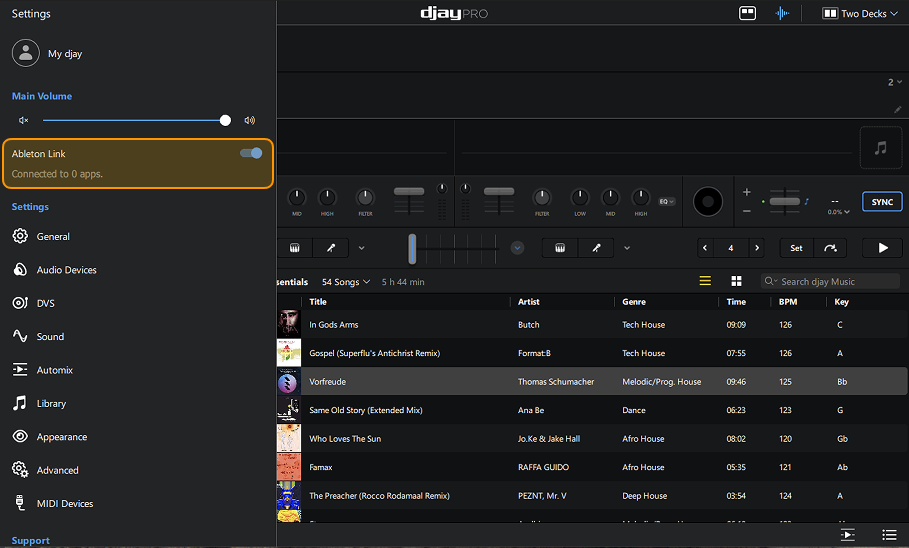Toggle the classic deck layout icon in top bar

click(747, 13)
